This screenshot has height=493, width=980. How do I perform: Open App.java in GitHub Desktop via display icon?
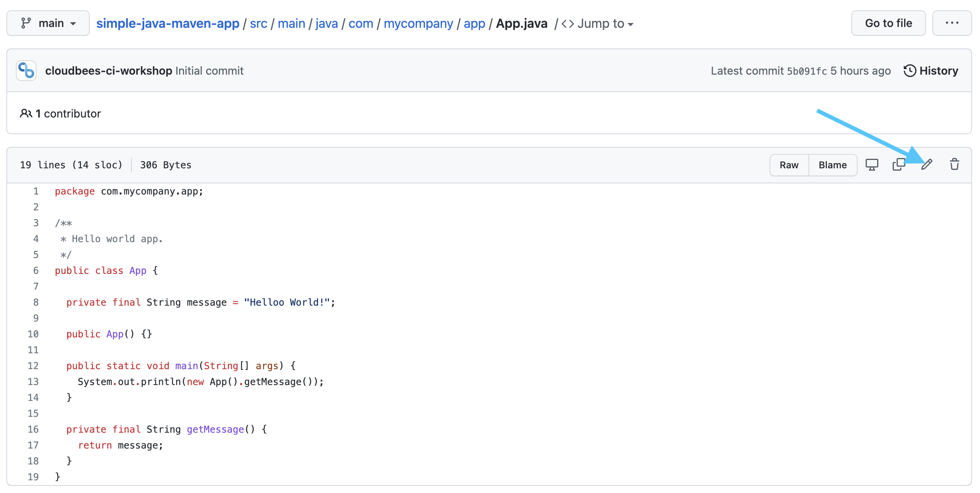coord(872,164)
